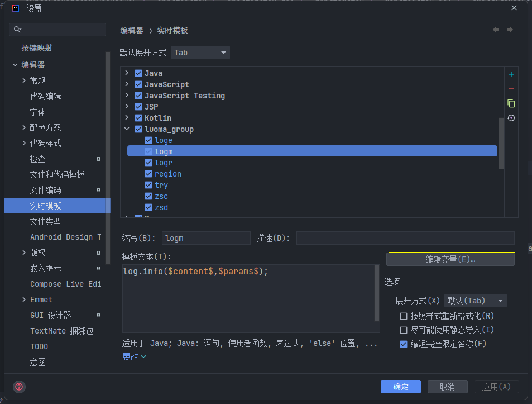This screenshot has width=532, height=404.
Task: Enable 尽可能使用静态导入 checkbox
Action: click(404, 330)
